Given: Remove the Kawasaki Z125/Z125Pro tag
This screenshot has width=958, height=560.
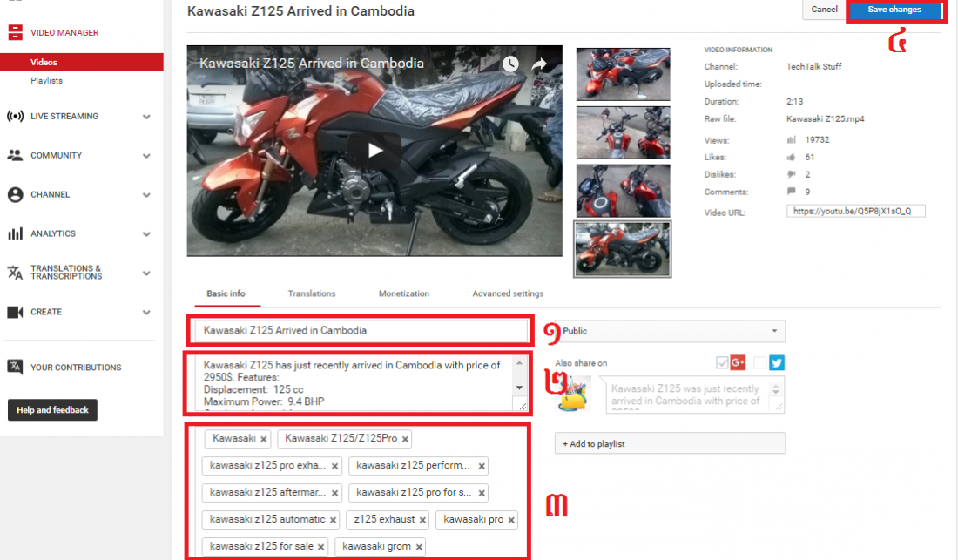Looking at the screenshot, I should (405, 439).
